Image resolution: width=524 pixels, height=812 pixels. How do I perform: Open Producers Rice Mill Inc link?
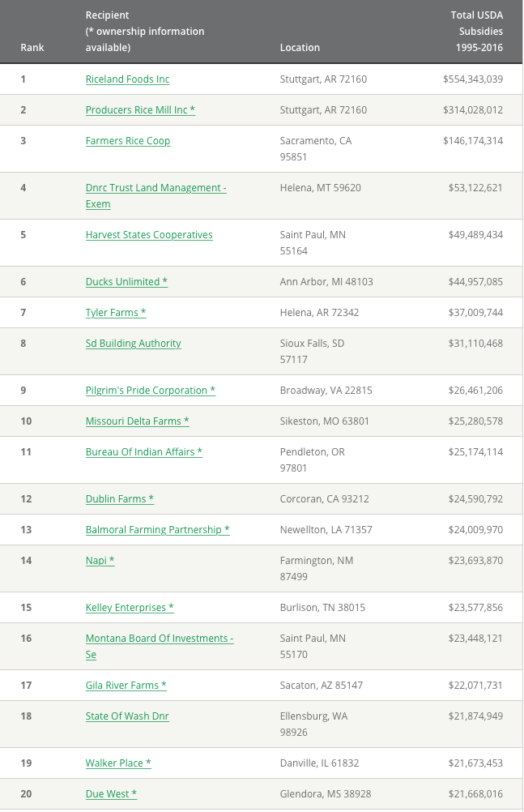pos(140,109)
